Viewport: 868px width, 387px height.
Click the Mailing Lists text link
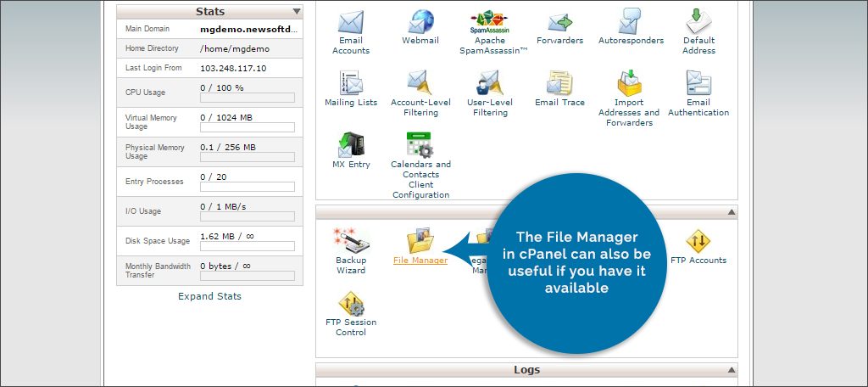(351, 103)
